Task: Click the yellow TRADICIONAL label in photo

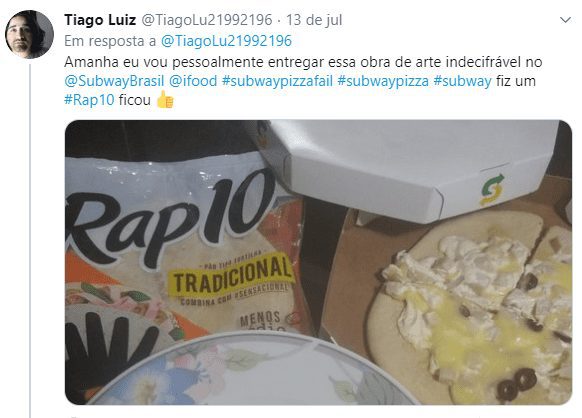Action: pyautogui.click(x=231, y=275)
